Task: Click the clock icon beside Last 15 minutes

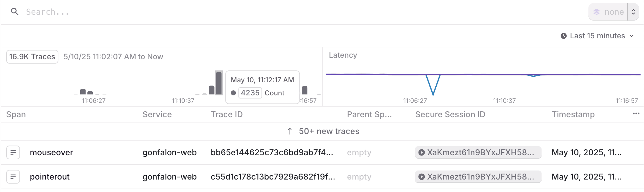Action: [x=563, y=36]
